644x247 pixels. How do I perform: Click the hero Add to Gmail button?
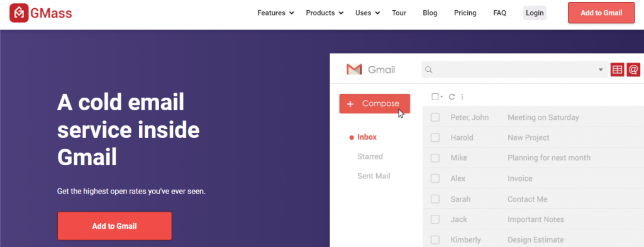(114, 226)
